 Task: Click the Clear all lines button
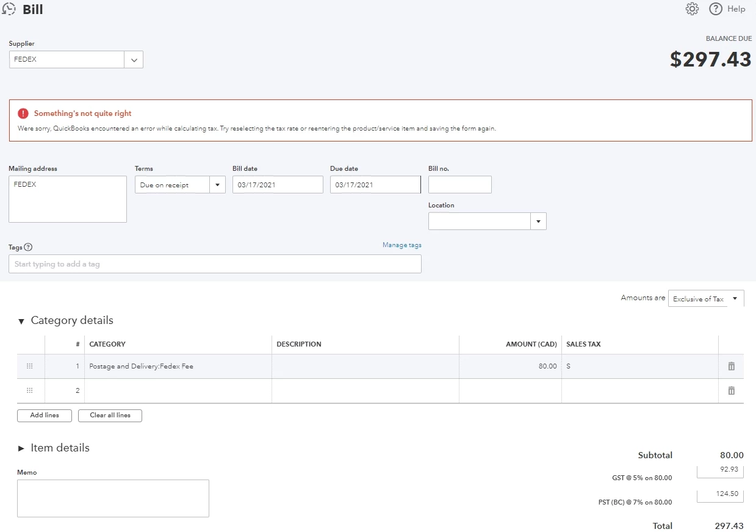110,415
